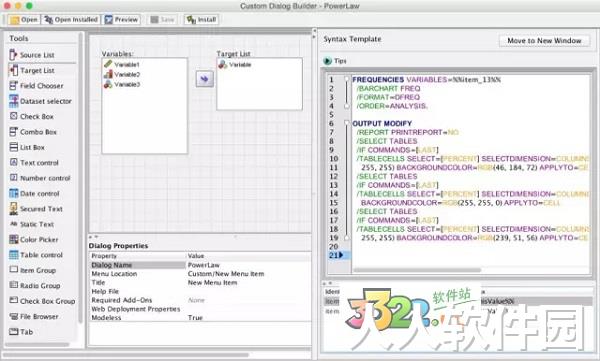This screenshot has height=361, width=600.
Task: Click the move-to-target arrow button
Action: click(x=205, y=79)
